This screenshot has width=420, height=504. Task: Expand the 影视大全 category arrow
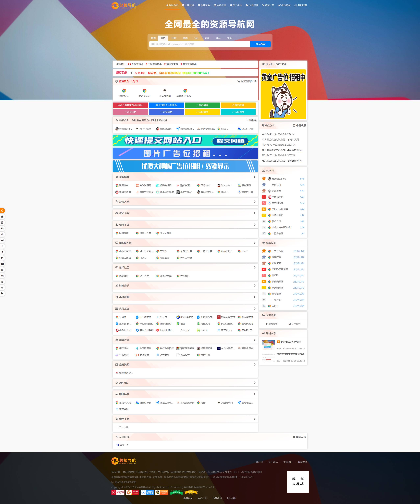pos(255,202)
